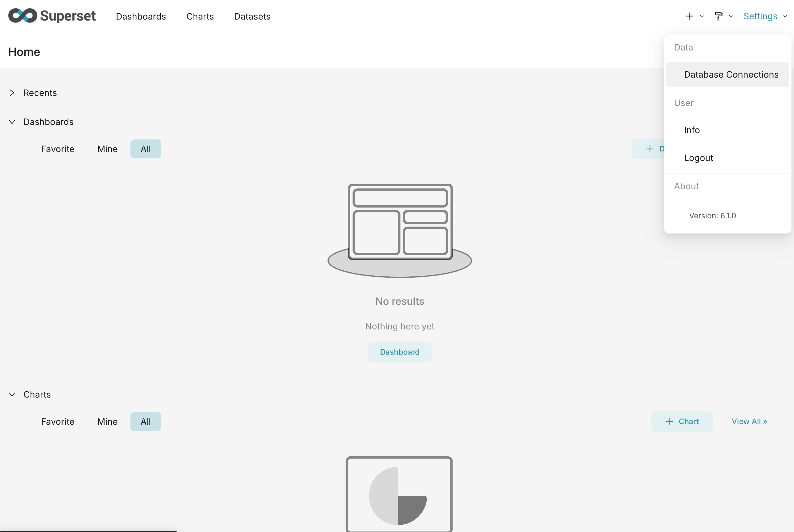Click the chevron beside the plus icon
The height and width of the screenshot is (532, 794).
tap(702, 16)
